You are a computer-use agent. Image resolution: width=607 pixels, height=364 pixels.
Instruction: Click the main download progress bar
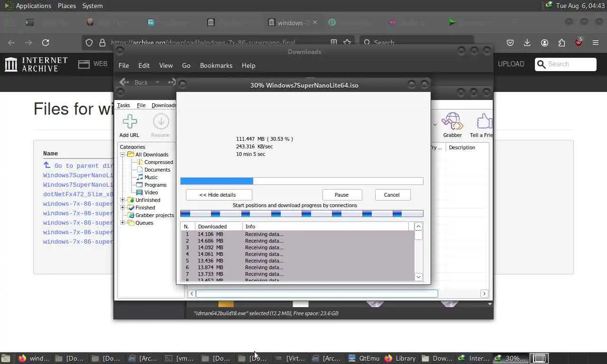coord(302,181)
